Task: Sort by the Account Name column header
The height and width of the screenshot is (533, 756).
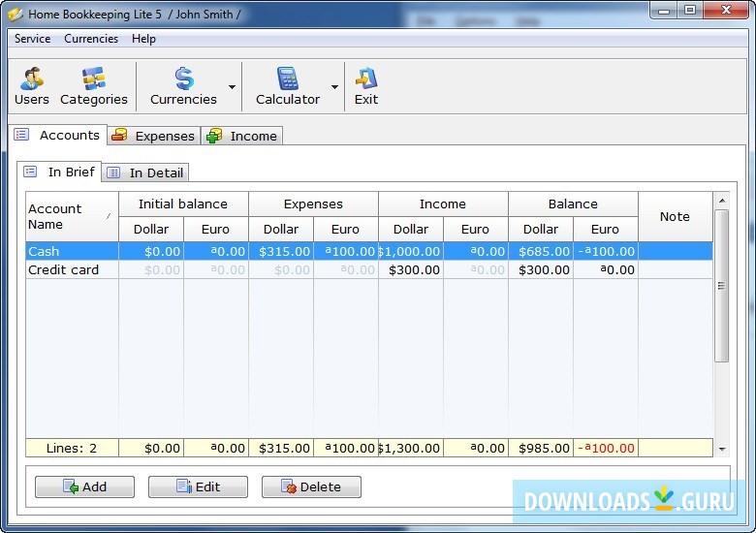Action: [73, 216]
